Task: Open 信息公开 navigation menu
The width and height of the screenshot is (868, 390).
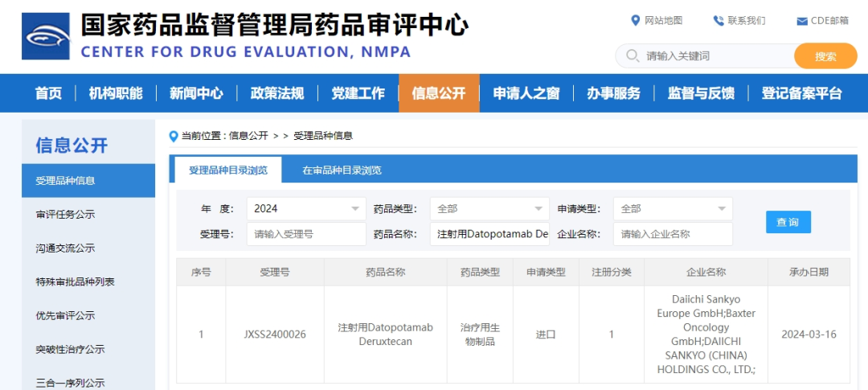Action: tap(439, 93)
